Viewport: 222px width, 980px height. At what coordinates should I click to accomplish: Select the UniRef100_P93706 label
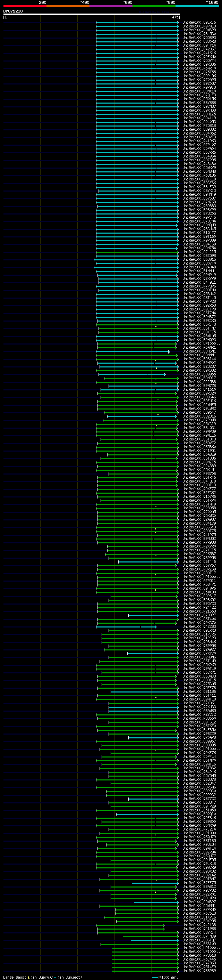tap(199, 473)
